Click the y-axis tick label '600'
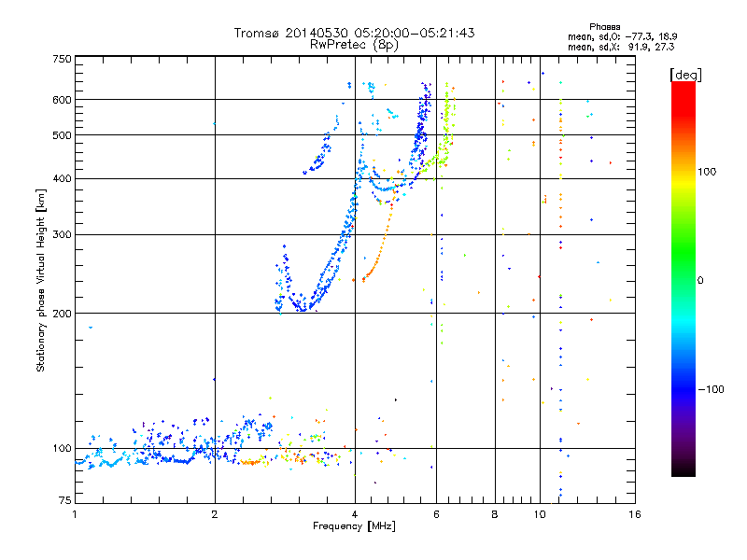 62,100
